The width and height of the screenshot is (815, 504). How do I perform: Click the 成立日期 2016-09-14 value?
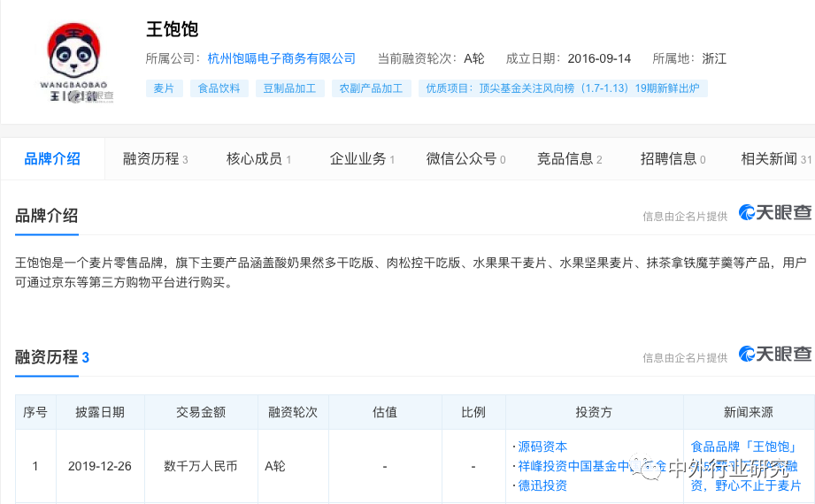(599, 58)
